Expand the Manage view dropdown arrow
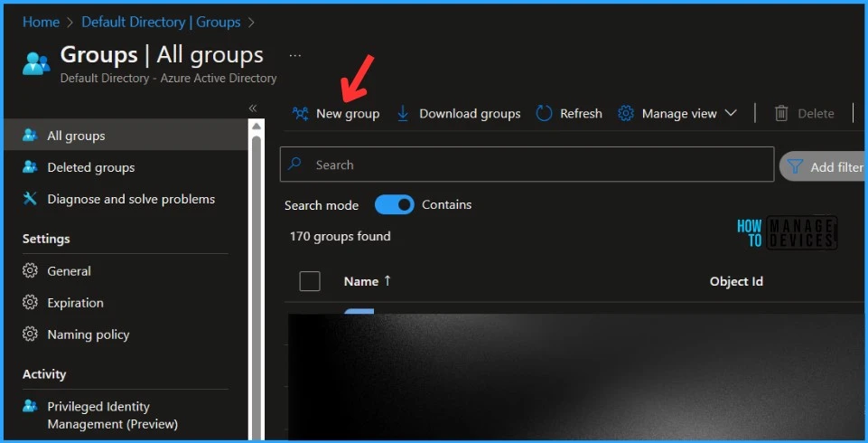868x443 pixels. (x=731, y=113)
